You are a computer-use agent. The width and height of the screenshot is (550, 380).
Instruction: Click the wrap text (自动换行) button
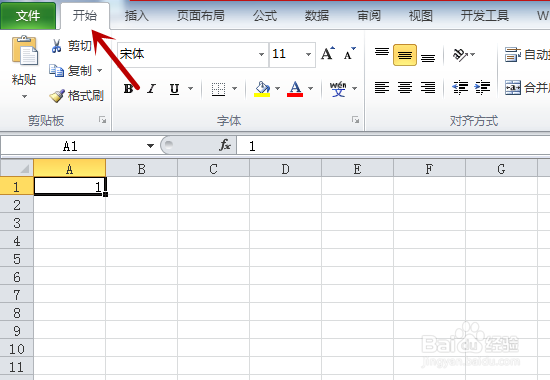tap(527, 54)
